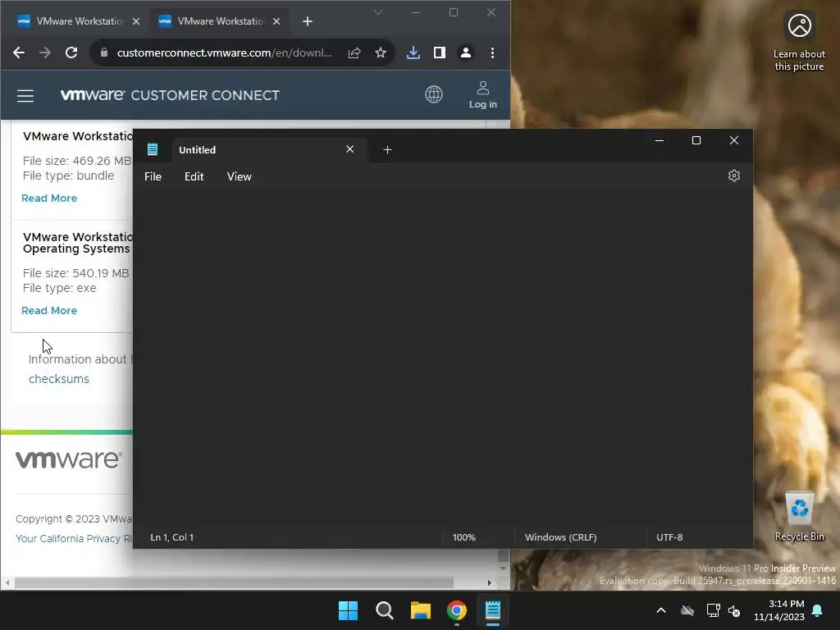Screen dimensions: 840x630
Task: Open the Edit menu in Notepad
Action: 194,177
